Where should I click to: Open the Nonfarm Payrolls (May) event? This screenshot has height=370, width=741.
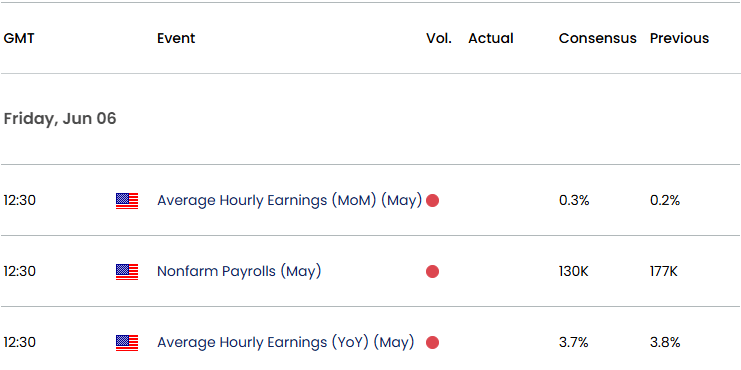coord(239,272)
